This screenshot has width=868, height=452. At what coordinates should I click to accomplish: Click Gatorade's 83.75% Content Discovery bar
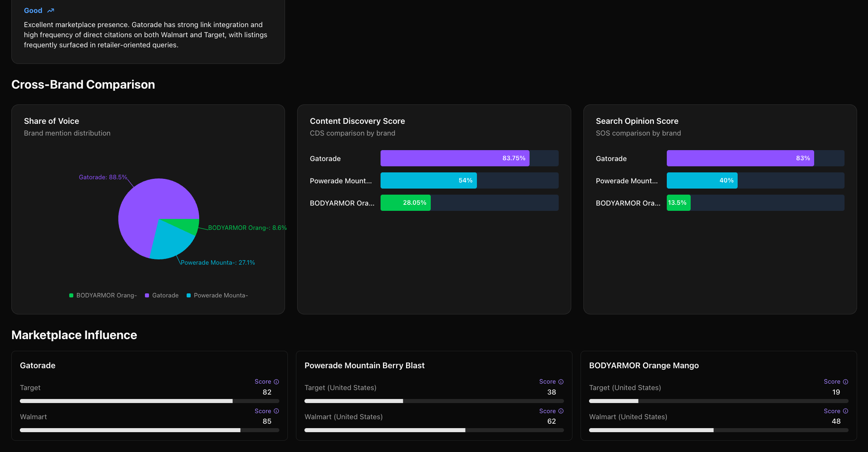coord(454,158)
